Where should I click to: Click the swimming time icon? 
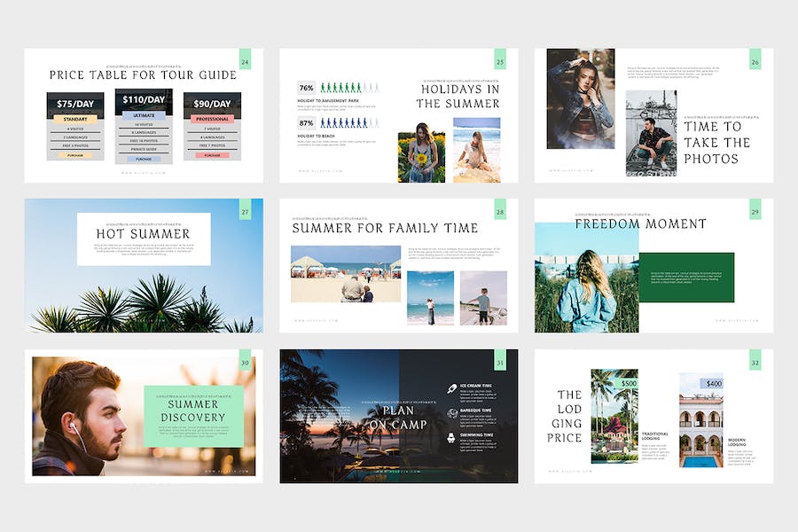coord(451,437)
